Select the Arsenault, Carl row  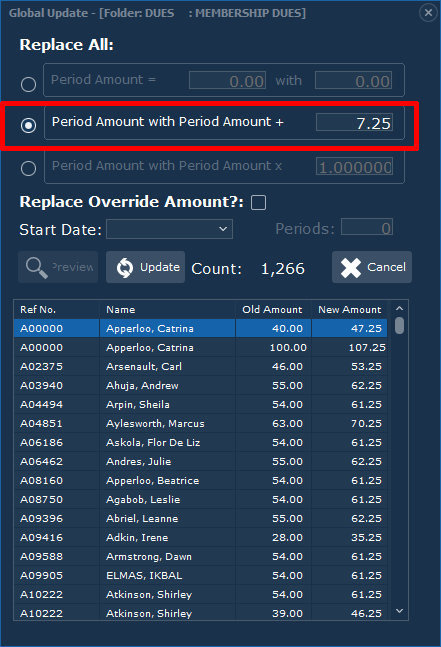[x=200, y=366]
